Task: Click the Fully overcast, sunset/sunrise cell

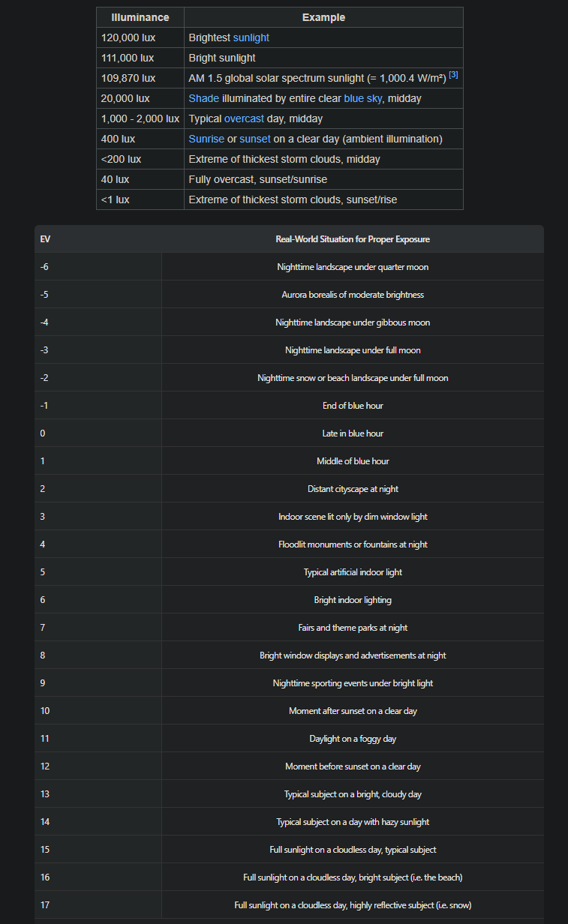Action: [257, 179]
